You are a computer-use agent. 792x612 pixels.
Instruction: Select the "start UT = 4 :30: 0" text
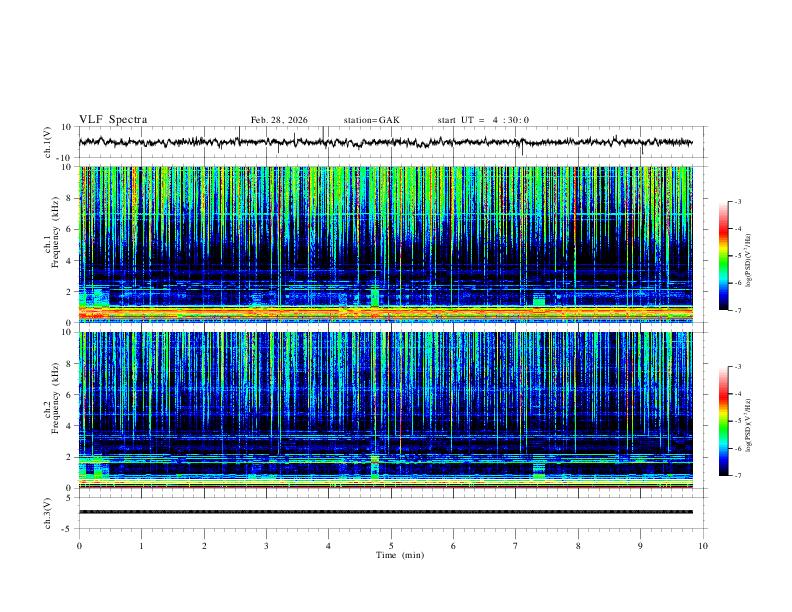483,120
